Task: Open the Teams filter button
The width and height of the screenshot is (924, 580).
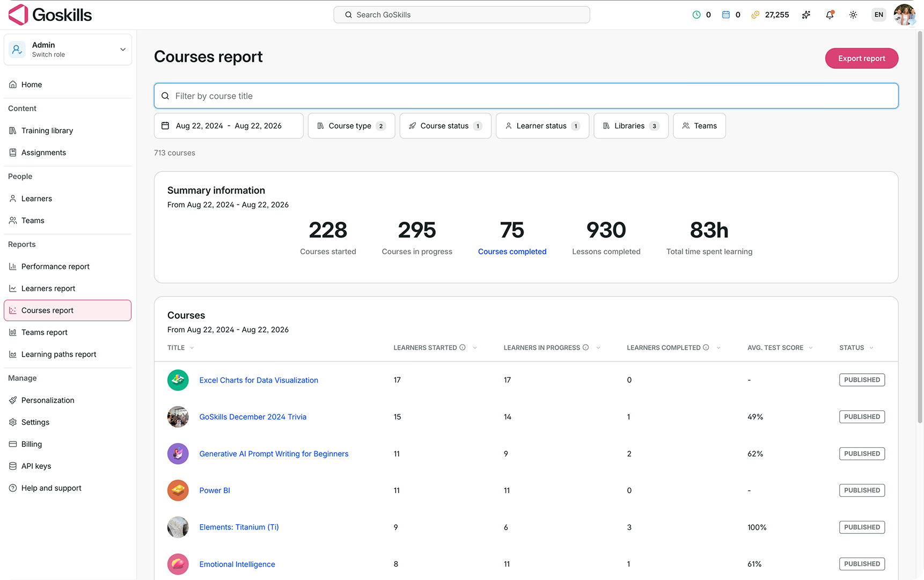Action: 699,126
